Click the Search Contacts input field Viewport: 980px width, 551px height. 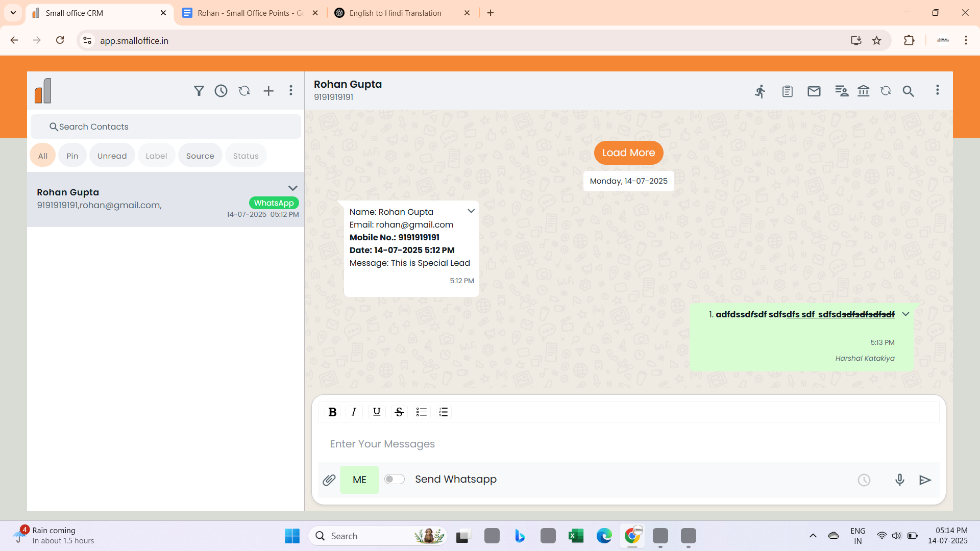click(x=166, y=127)
